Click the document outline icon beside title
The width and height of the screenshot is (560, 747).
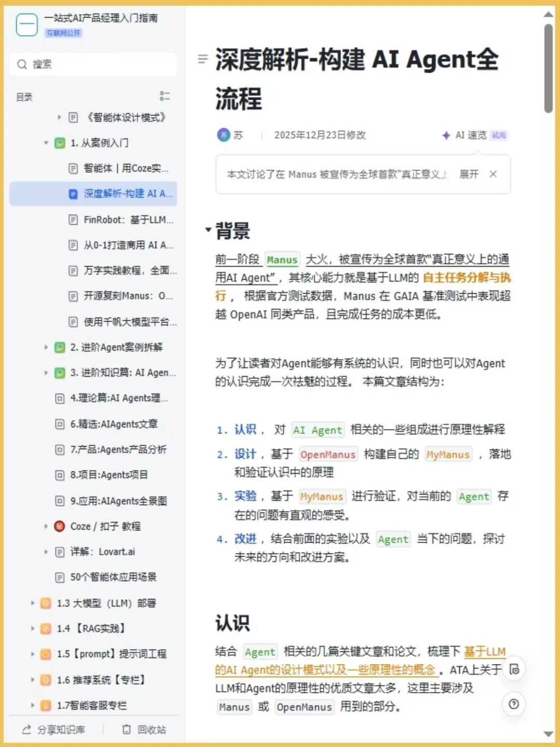coord(203,59)
